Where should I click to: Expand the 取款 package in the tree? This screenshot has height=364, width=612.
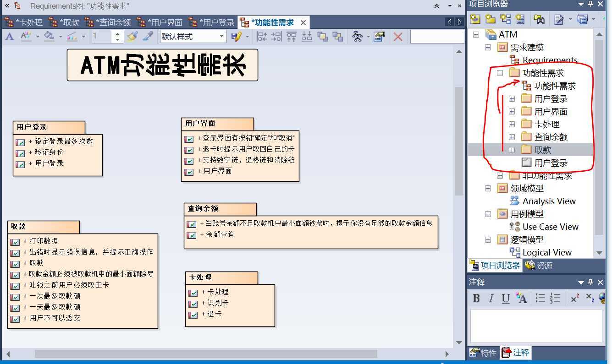pos(512,150)
